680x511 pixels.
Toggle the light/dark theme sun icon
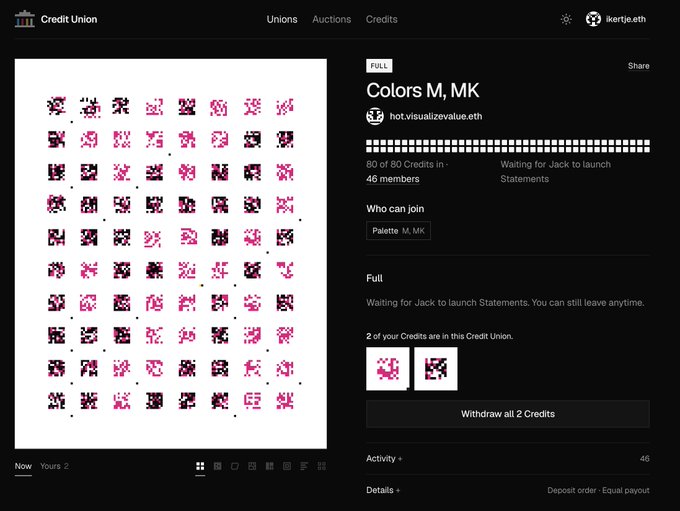click(x=566, y=19)
